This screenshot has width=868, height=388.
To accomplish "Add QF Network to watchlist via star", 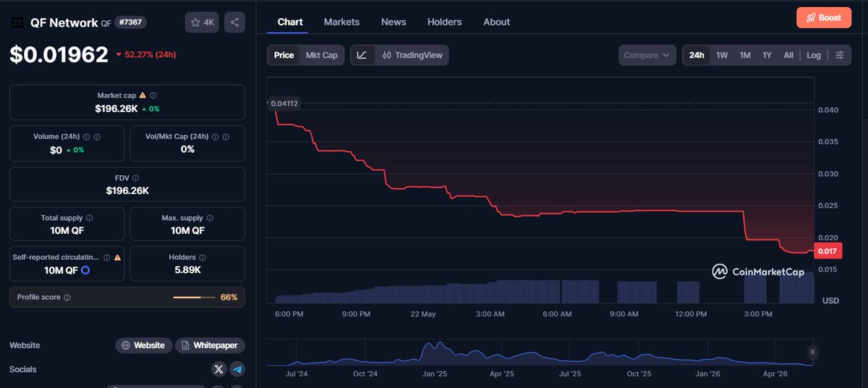I will [202, 22].
